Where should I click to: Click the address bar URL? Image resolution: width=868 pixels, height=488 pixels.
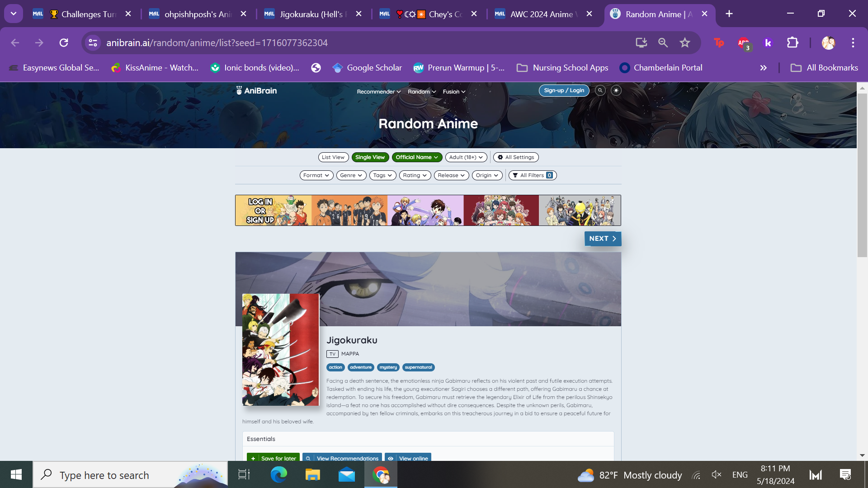(217, 42)
